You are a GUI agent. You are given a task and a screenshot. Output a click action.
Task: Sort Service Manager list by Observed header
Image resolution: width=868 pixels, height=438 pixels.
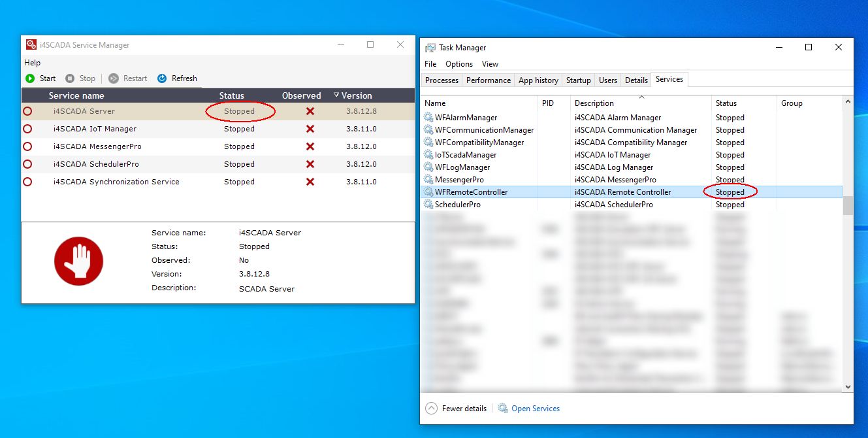coord(302,95)
